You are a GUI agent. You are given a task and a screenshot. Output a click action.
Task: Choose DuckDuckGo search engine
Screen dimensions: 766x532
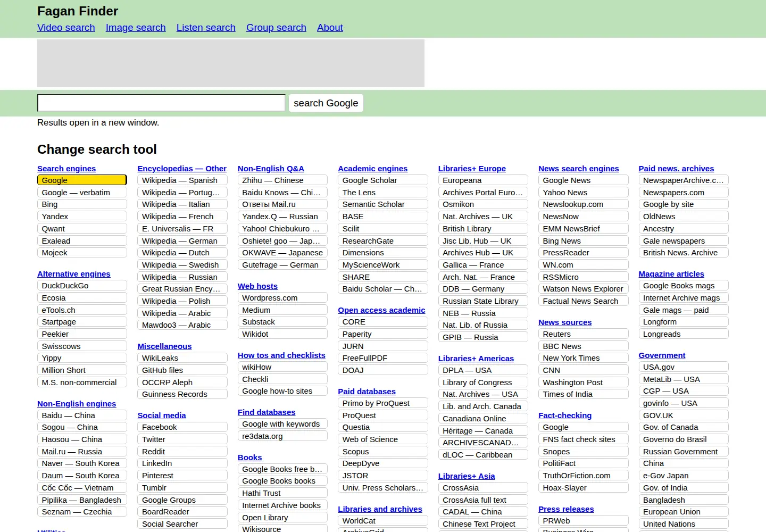pyautogui.click(x=82, y=286)
